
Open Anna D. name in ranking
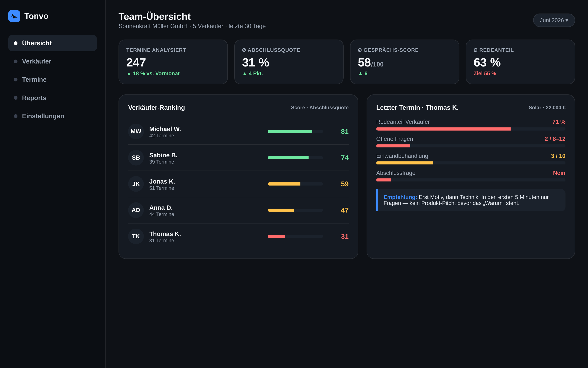[161, 208]
